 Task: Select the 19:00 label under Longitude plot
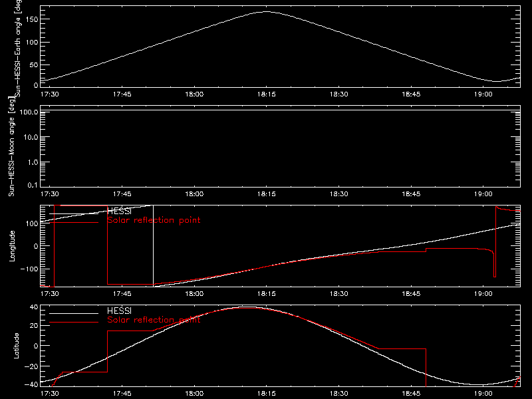(483, 293)
